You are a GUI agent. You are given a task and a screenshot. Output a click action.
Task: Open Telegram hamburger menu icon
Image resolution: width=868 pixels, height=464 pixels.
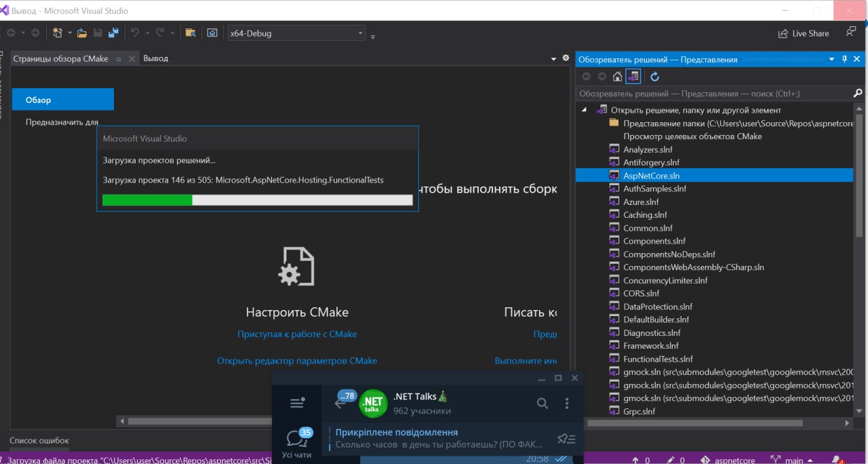tap(297, 403)
